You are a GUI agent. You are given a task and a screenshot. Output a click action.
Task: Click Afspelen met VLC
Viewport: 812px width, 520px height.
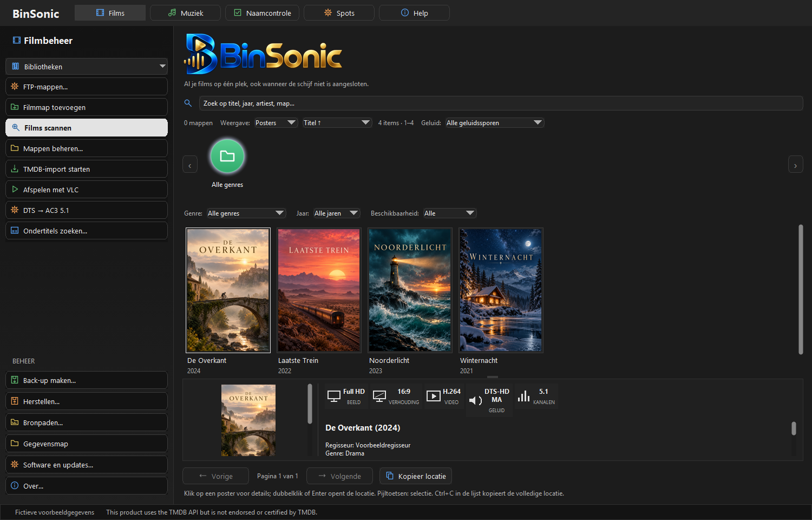pos(87,190)
